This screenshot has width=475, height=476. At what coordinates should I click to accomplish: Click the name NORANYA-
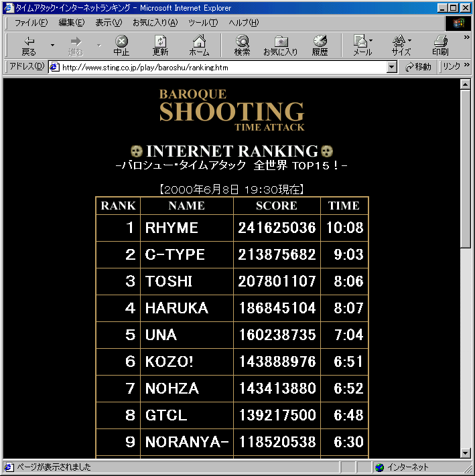point(187,442)
